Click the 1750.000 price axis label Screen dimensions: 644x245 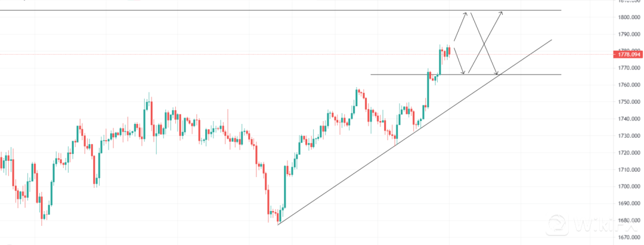[628, 102]
